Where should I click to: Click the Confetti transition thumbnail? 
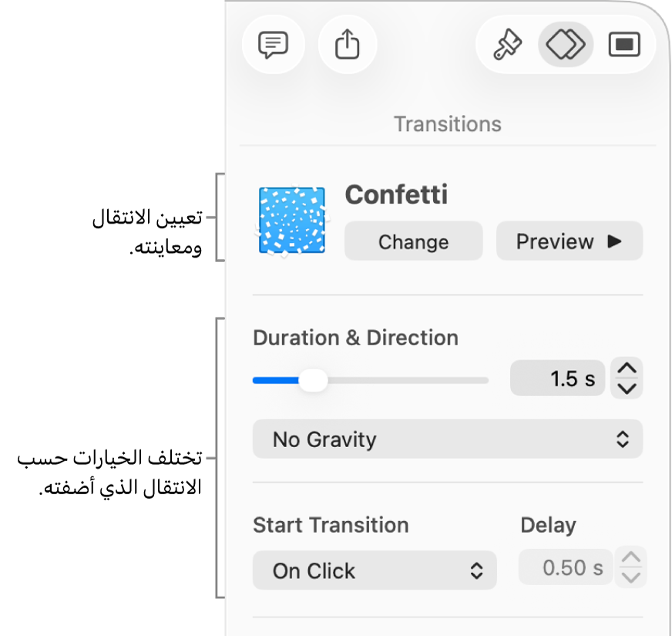coord(291,220)
